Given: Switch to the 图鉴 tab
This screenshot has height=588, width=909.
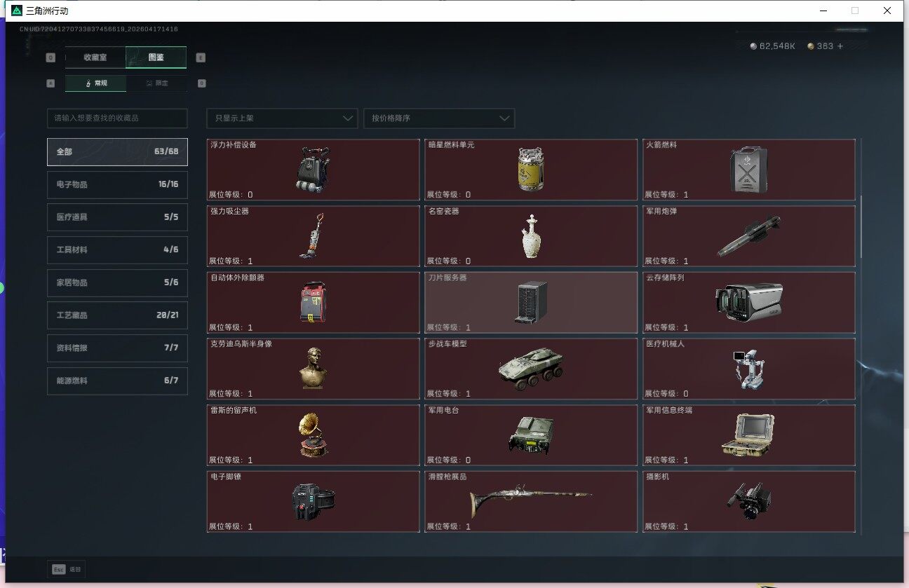Looking at the screenshot, I should [x=156, y=57].
